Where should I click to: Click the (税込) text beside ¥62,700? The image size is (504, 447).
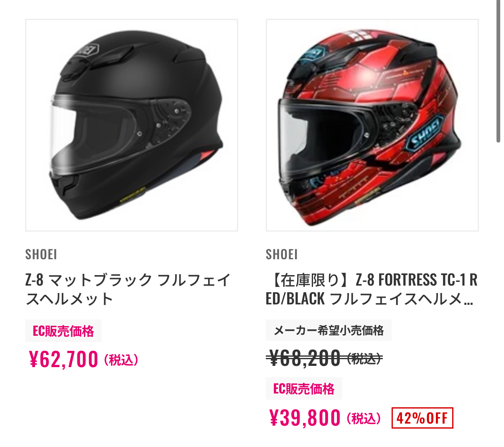pos(121,360)
